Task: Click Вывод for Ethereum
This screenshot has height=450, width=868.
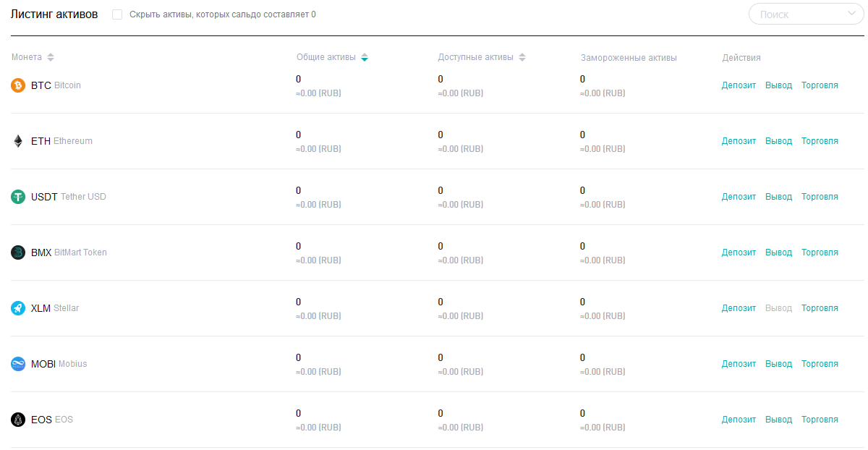Action: [778, 141]
